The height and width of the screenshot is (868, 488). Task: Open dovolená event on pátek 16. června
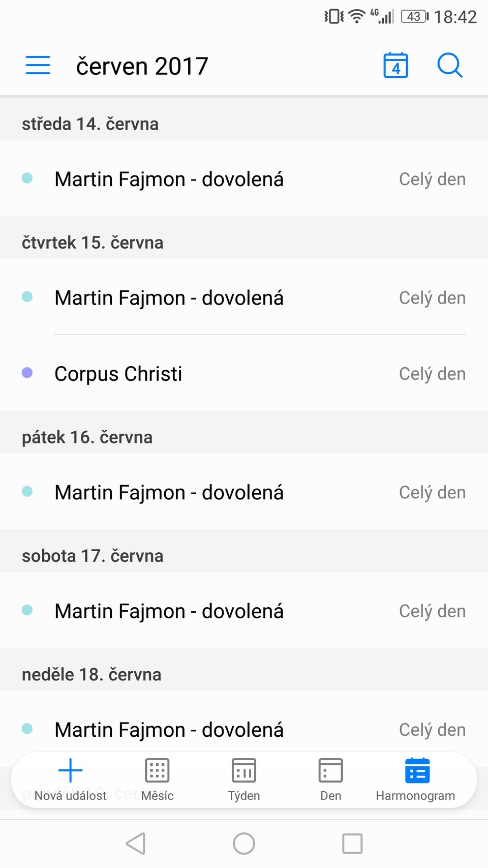coord(244,492)
